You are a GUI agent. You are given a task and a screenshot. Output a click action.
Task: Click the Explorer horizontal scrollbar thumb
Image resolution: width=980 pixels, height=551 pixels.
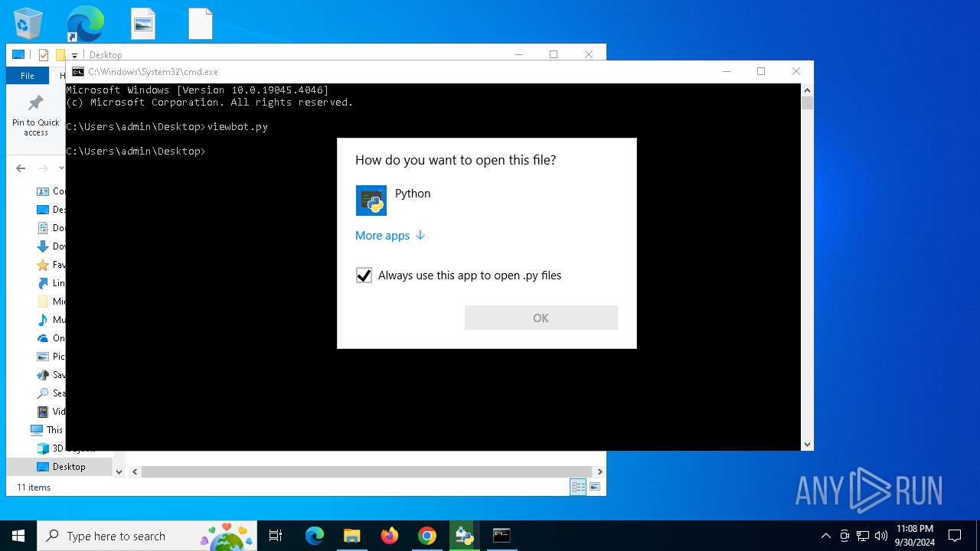click(x=367, y=472)
